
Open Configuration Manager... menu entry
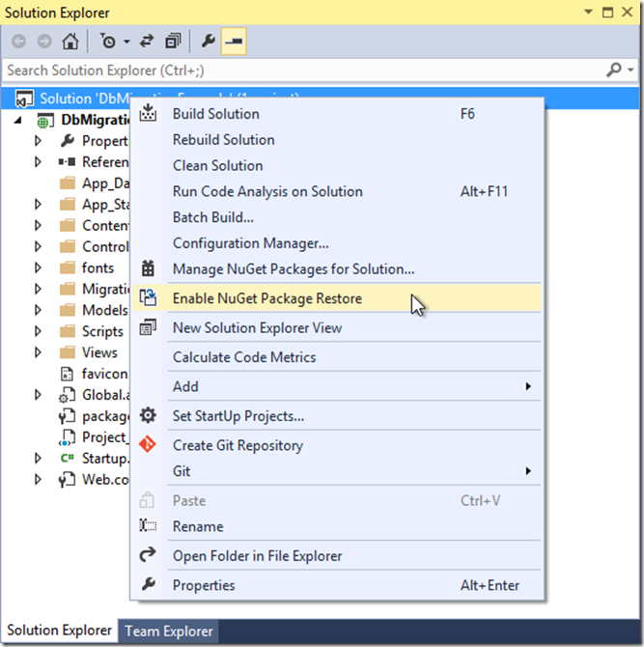(x=336, y=243)
